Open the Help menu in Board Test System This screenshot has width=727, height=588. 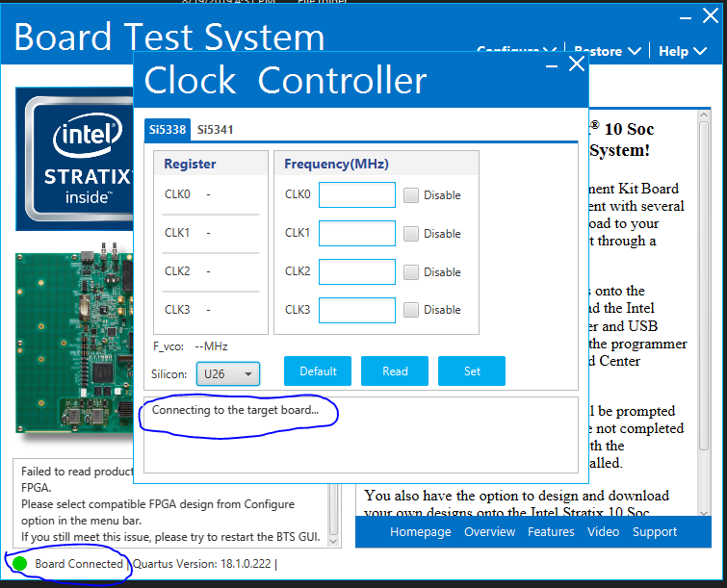tap(683, 51)
